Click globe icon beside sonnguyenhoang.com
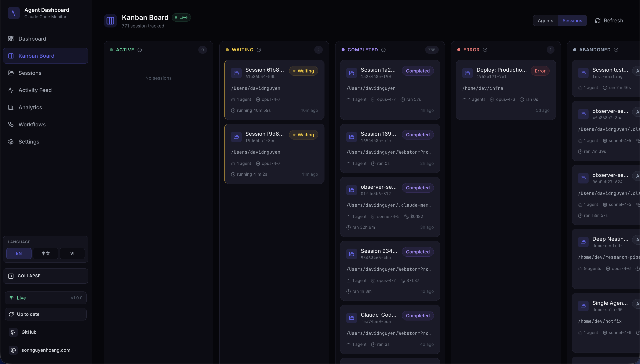The width and height of the screenshot is (640, 364). pyautogui.click(x=13, y=350)
